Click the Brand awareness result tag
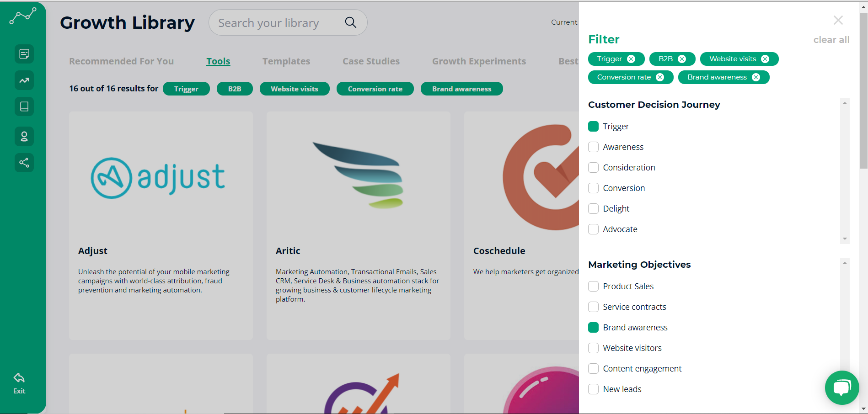Image resolution: width=868 pixels, height=414 pixels. click(x=462, y=89)
